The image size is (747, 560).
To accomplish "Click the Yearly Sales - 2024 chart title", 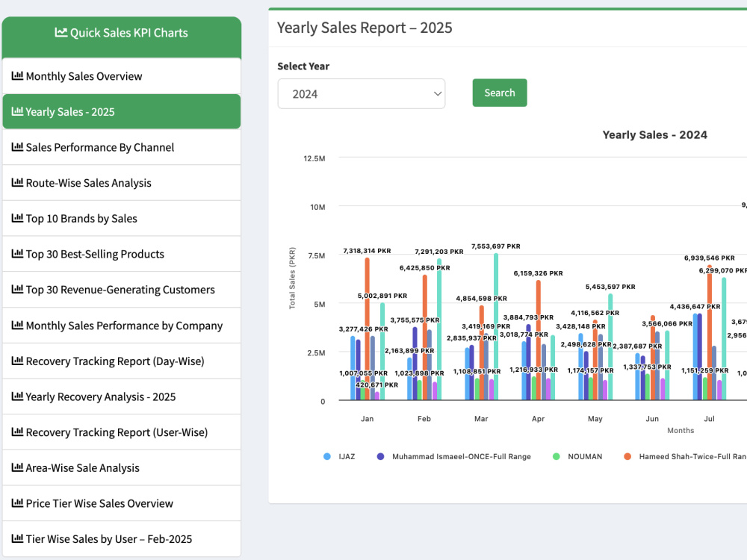I will 654,134.
